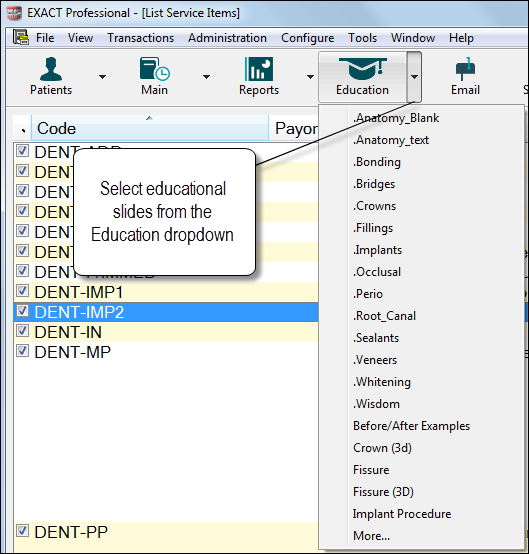Select the DENT-IN row text
Screen dimensions: 529x554
(x=68, y=332)
